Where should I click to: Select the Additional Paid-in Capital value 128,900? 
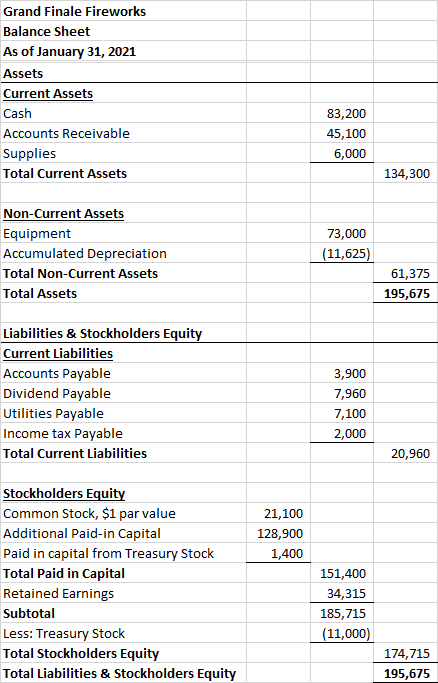tap(279, 534)
